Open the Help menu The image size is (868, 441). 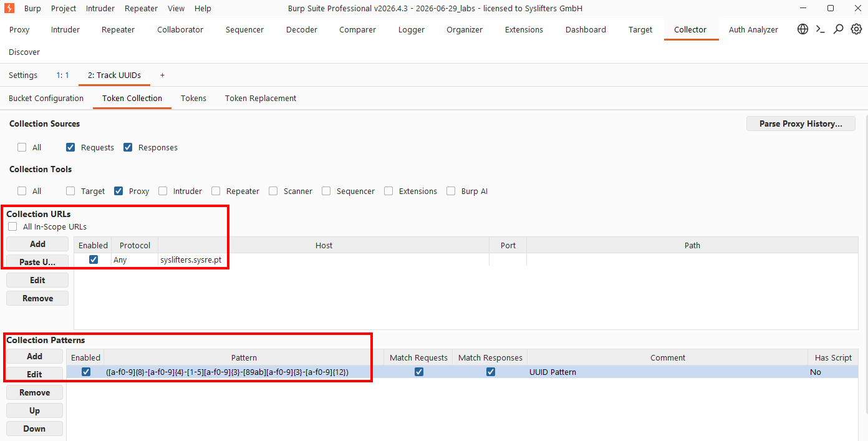pos(203,8)
